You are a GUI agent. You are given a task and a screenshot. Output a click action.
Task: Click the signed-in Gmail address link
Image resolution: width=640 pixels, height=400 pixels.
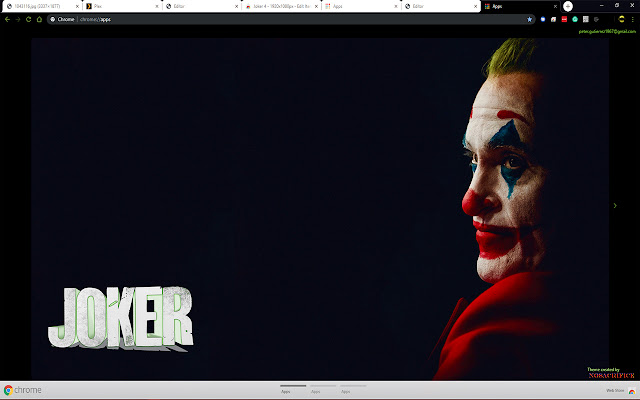pos(607,31)
